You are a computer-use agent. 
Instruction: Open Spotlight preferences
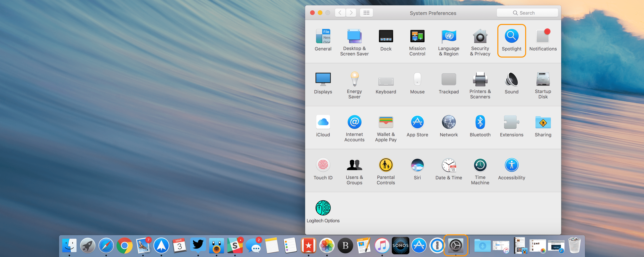coord(511,36)
